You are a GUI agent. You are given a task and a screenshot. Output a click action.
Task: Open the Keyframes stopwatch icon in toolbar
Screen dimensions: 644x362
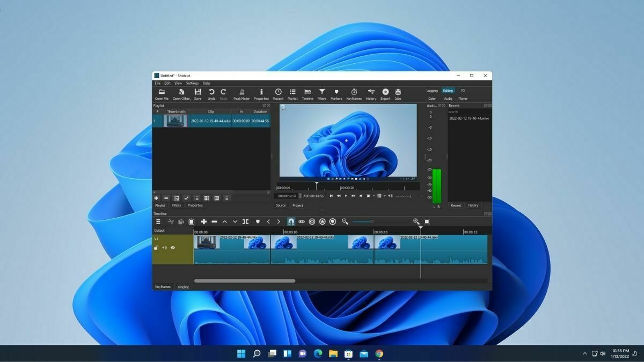354,92
